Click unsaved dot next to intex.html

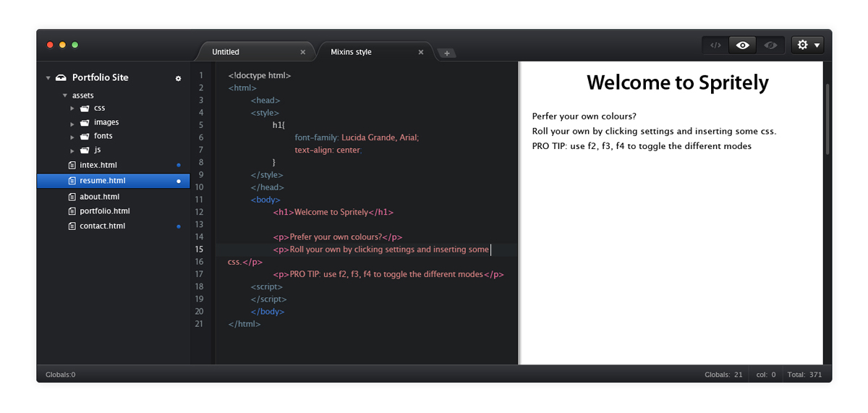(179, 166)
